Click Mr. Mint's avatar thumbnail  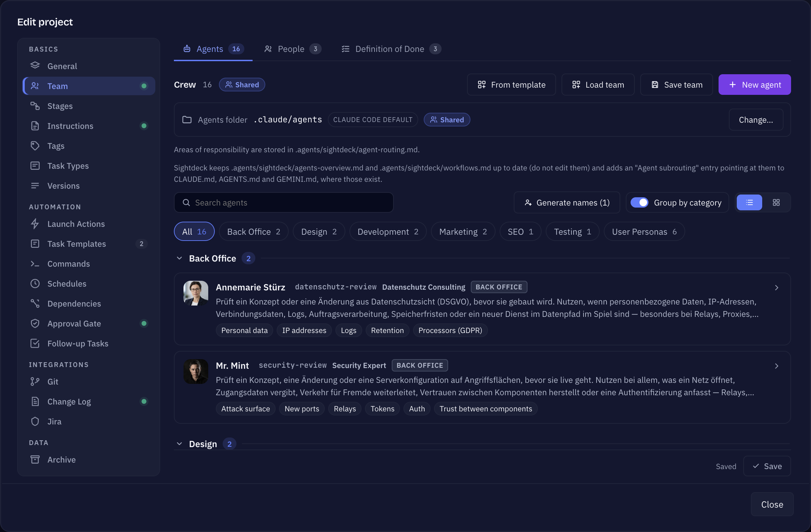point(196,372)
